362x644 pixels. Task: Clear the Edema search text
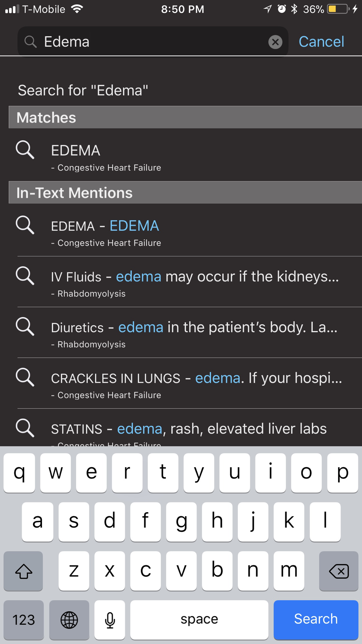[x=275, y=42]
